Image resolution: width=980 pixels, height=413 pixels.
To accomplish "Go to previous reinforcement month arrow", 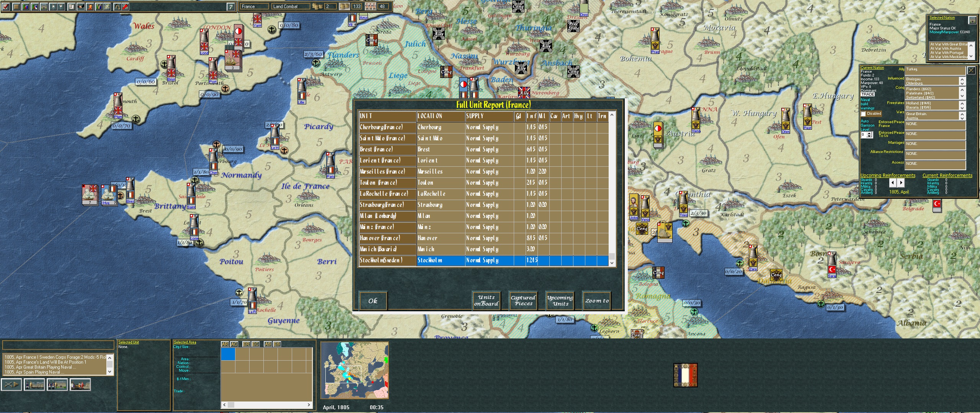I will pyautogui.click(x=892, y=183).
